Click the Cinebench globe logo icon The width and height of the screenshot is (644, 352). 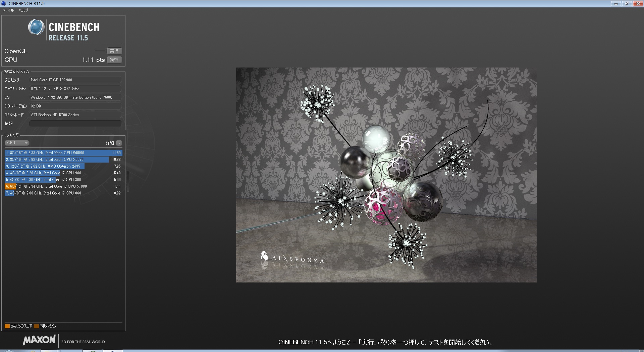click(36, 27)
